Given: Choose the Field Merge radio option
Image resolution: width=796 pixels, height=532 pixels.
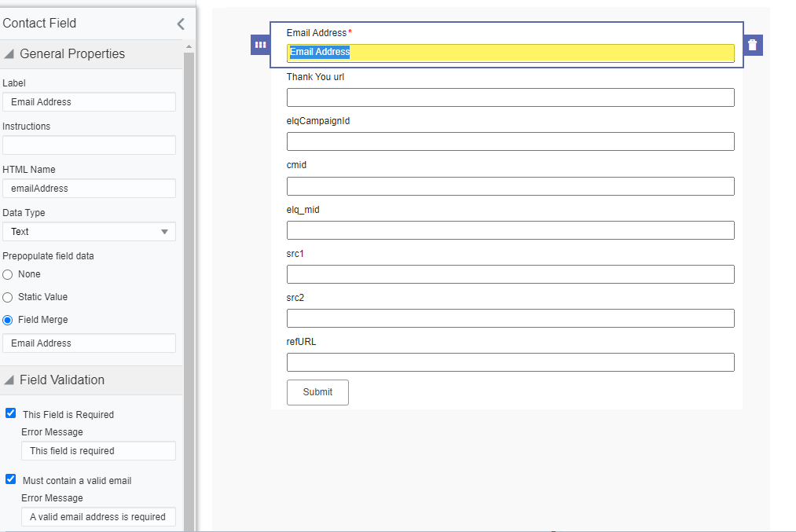Looking at the screenshot, I should [8, 321].
